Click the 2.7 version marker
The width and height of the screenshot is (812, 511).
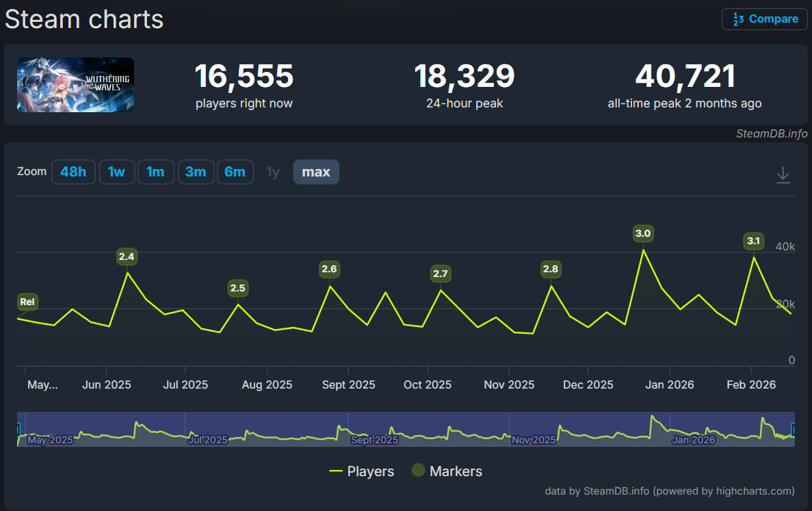pos(440,274)
